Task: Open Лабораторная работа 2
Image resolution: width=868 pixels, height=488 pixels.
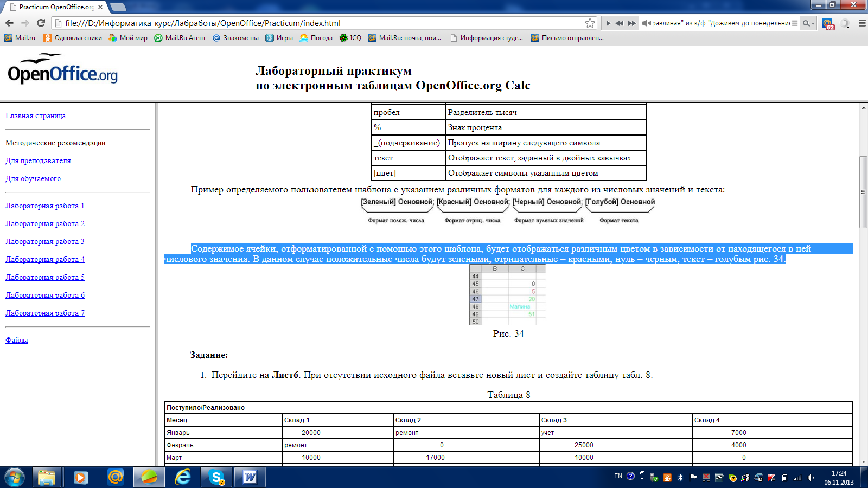Action: pyautogui.click(x=45, y=223)
